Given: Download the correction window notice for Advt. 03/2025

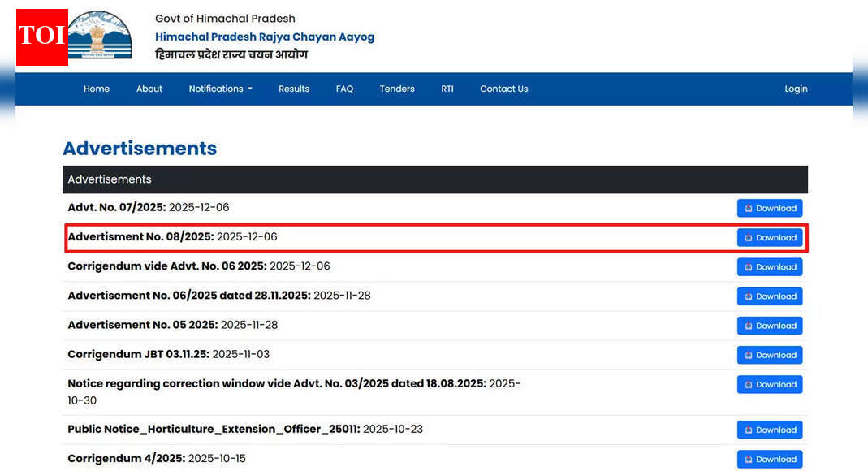Looking at the screenshot, I should pos(769,384).
